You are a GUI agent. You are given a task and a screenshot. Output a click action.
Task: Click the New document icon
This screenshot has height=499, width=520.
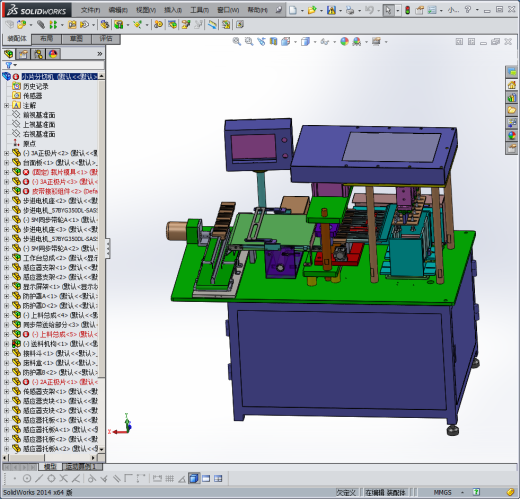(x=293, y=10)
